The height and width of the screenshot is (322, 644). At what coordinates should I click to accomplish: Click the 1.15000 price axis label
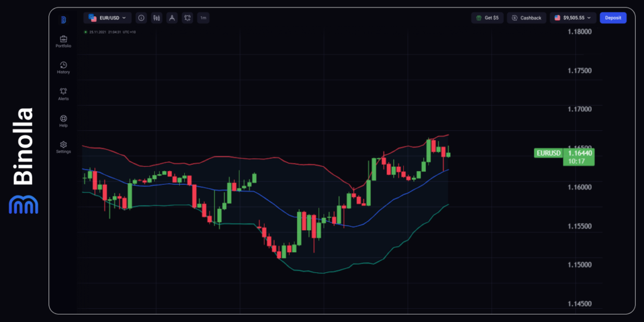coord(579,265)
